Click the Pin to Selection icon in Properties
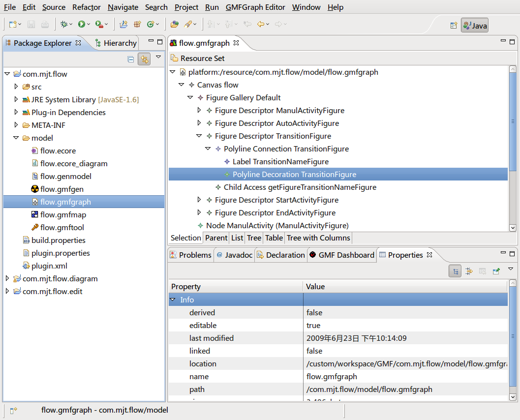The image size is (520, 420). [x=496, y=271]
